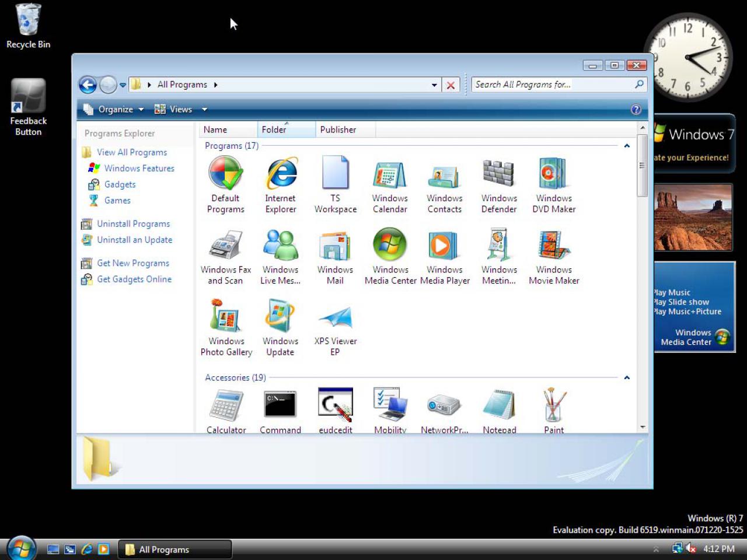Sort by the Publisher column
The height and width of the screenshot is (560, 747).
[x=345, y=129]
